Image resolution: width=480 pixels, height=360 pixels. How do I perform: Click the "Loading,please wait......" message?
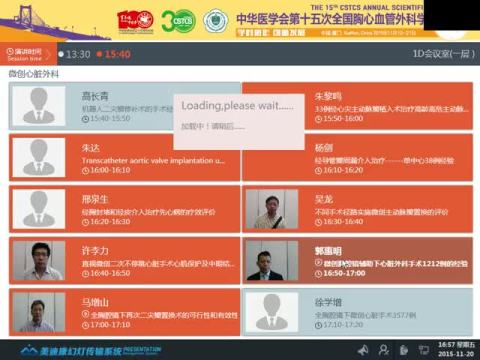click(x=237, y=106)
